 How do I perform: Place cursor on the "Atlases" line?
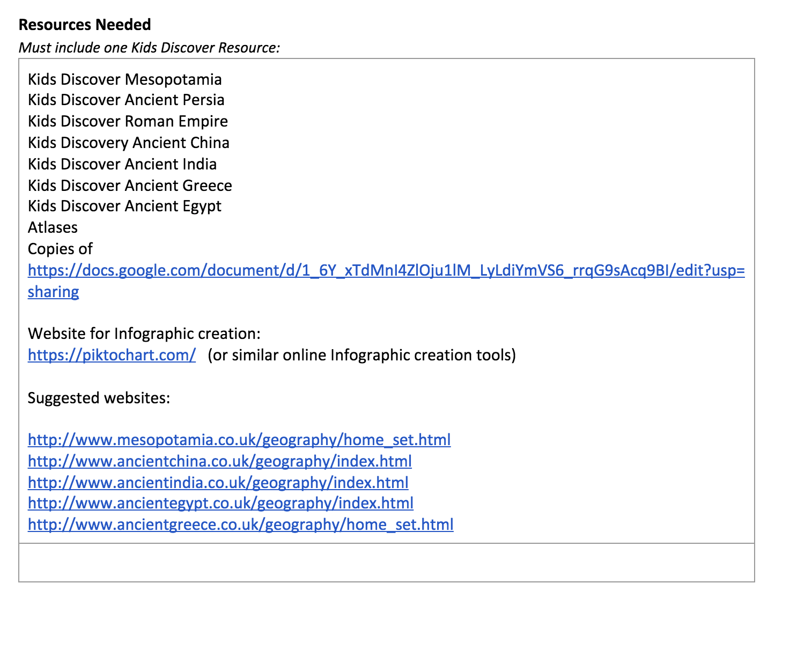pyautogui.click(x=53, y=227)
